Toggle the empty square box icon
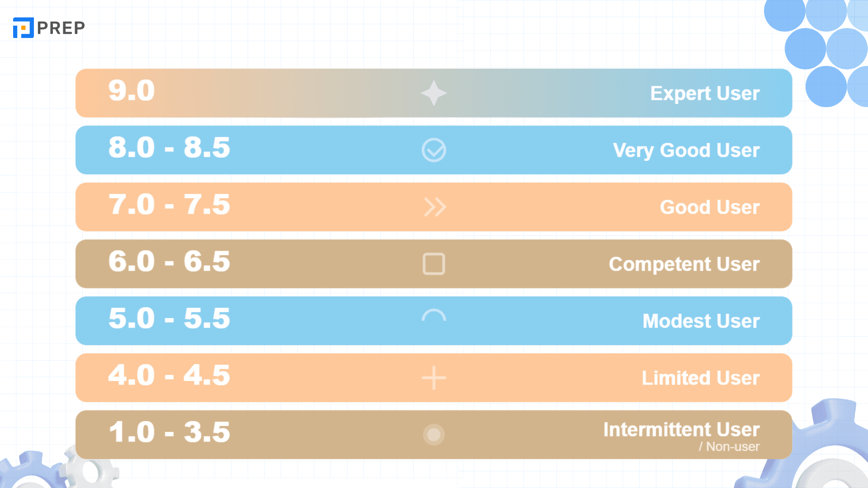The width and height of the screenshot is (868, 488). (x=434, y=264)
